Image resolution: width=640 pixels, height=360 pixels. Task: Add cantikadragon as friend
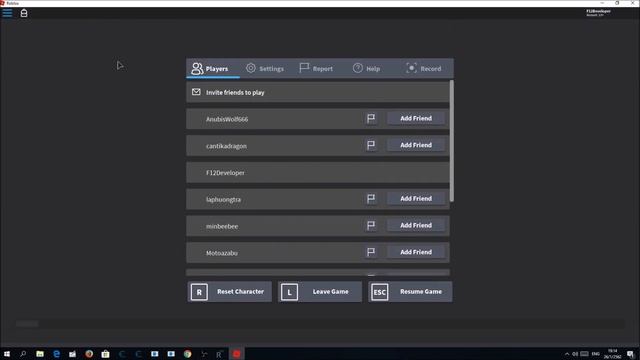click(416, 145)
